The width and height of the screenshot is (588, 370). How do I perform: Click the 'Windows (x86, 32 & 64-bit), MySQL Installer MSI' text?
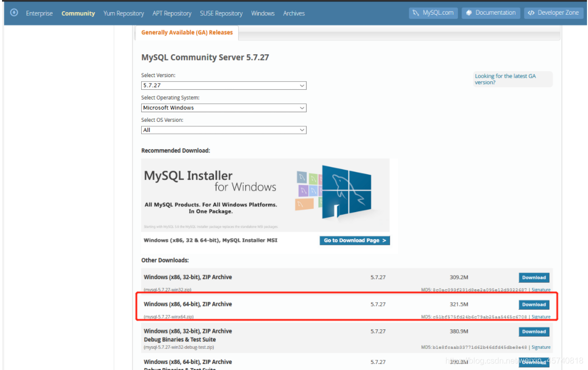210,240
